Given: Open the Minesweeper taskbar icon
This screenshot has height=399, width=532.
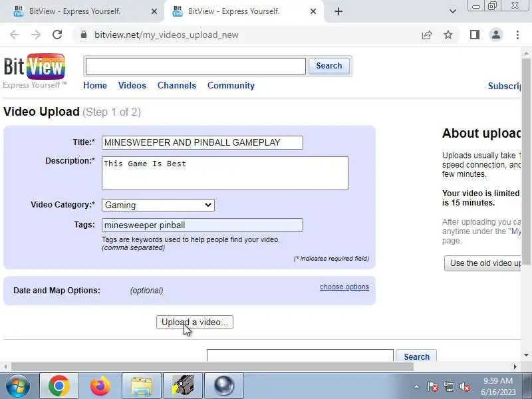Looking at the screenshot, I should pos(183,386).
